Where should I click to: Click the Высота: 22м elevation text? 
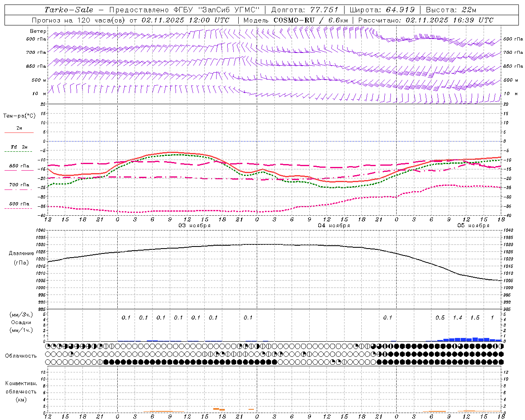451,10
